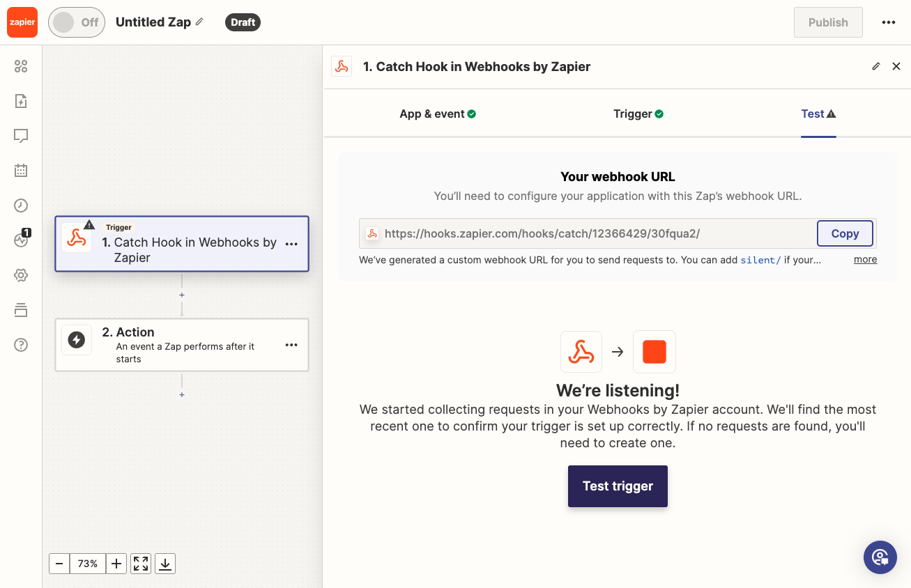The height and width of the screenshot is (588, 911).
Task: Toggle the Zap On/Off switch
Action: pyautogui.click(x=77, y=22)
